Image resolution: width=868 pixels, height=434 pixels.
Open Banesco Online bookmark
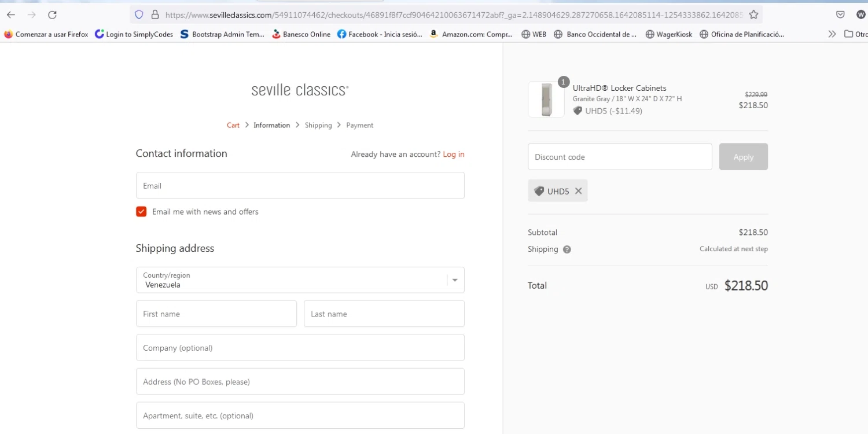pos(301,34)
